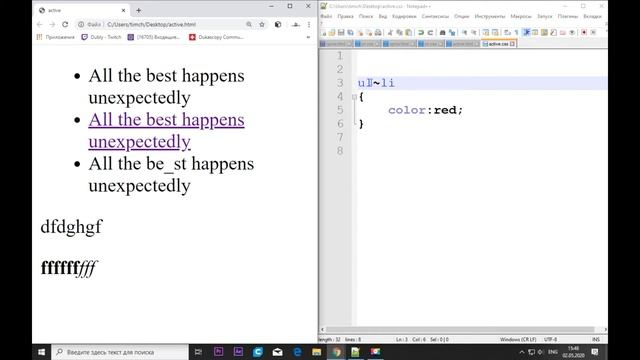Open the Входящие mail bookmark
This screenshot has height=360, width=640.
click(153, 37)
